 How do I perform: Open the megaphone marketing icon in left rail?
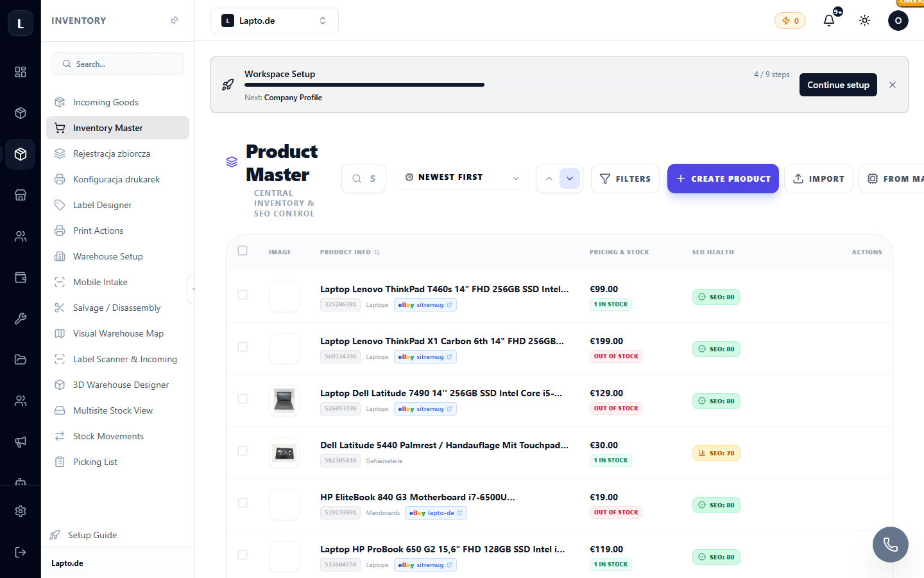pos(21,442)
